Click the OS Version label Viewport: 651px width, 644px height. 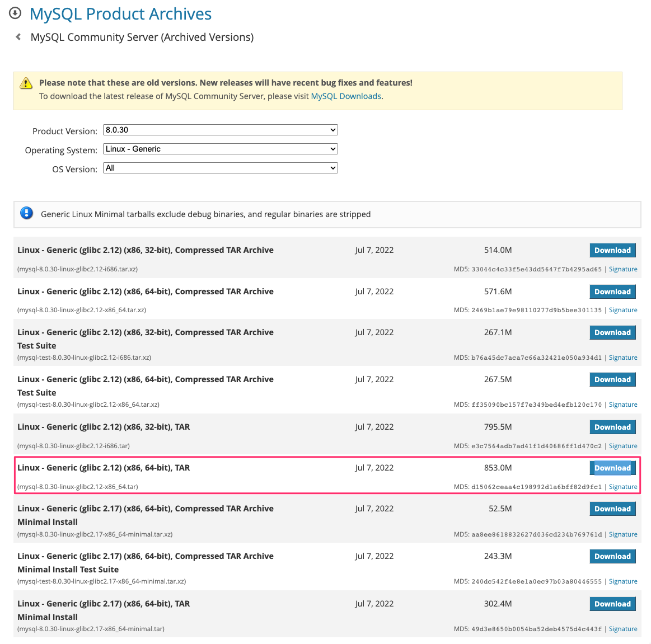pyautogui.click(x=75, y=170)
